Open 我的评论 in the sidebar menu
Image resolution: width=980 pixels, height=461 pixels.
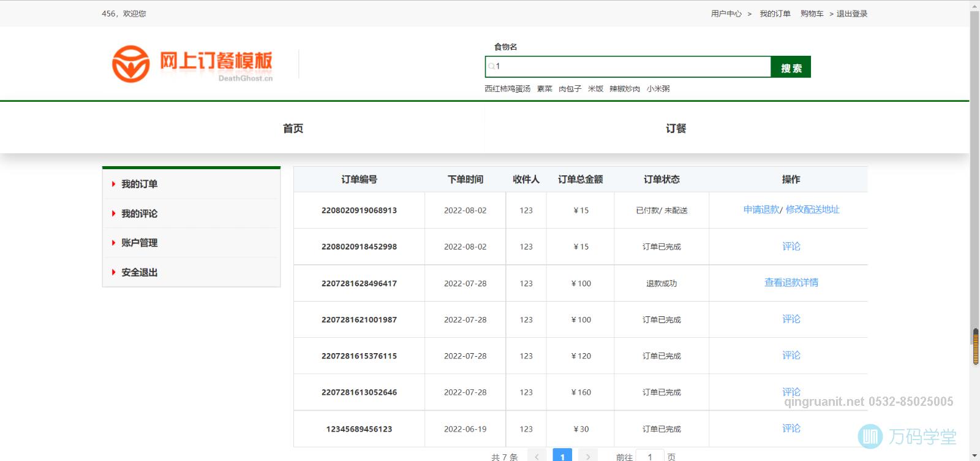(x=139, y=213)
